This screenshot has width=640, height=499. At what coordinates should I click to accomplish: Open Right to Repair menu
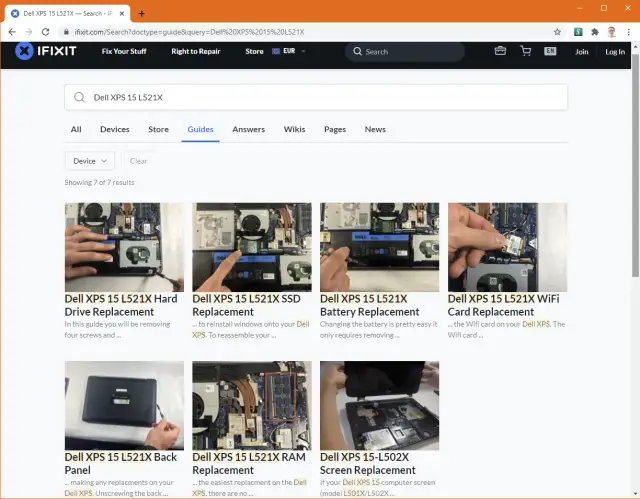tap(196, 51)
